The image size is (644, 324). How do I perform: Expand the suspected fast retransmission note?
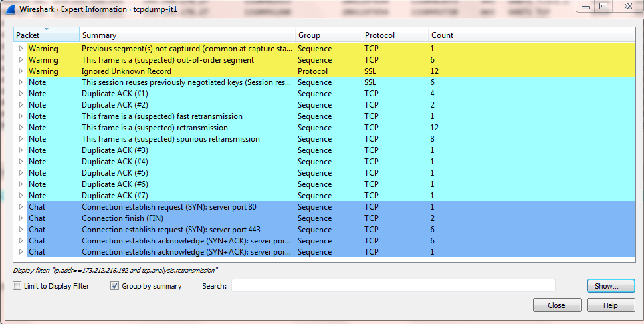(21, 116)
